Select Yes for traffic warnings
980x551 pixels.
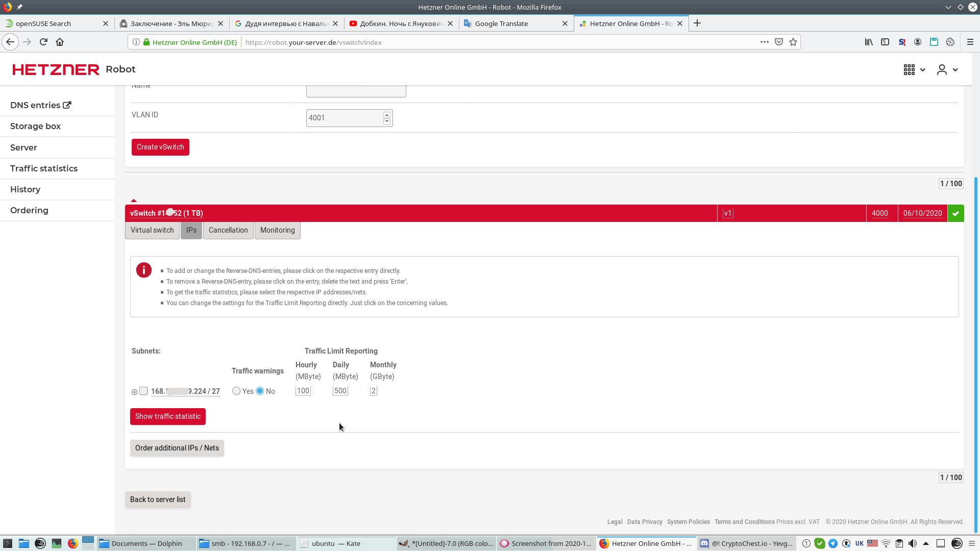tap(236, 391)
